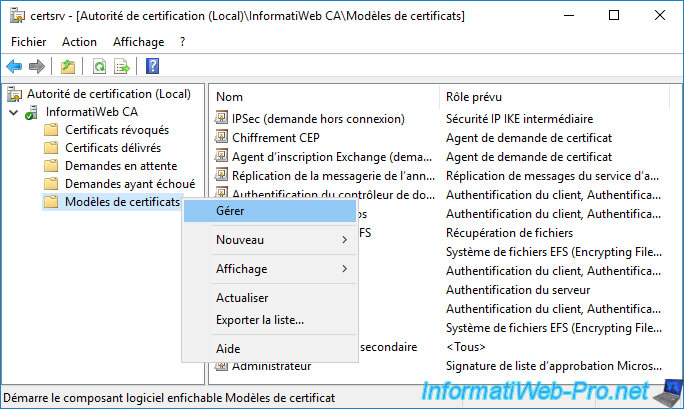The width and height of the screenshot is (684, 409).
Task: Expand the Nouveau submenu
Action: click(267, 240)
